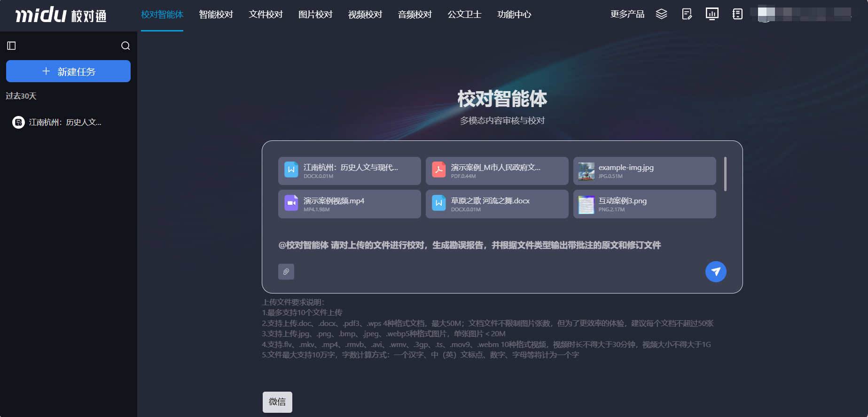Click the Word icon of 草原之歌 file
Image resolution: width=868 pixels, height=417 pixels.
[439, 203]
